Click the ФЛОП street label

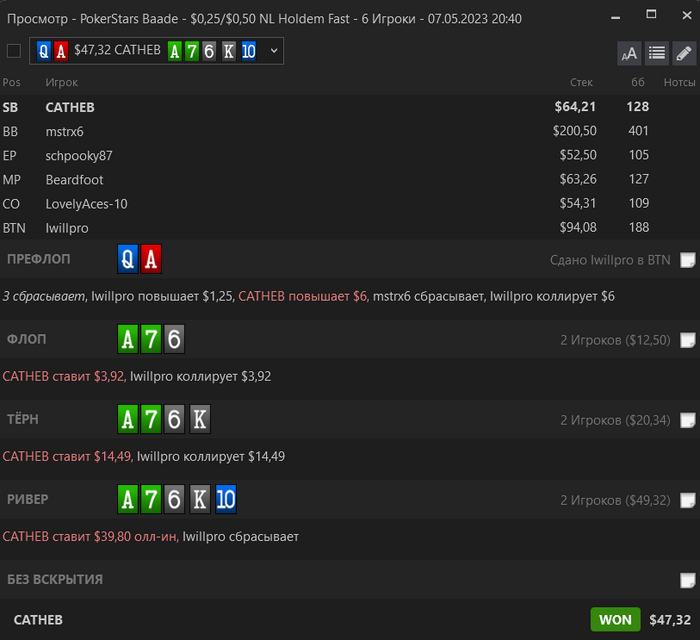pyautogui.click(x=27, y=339)
